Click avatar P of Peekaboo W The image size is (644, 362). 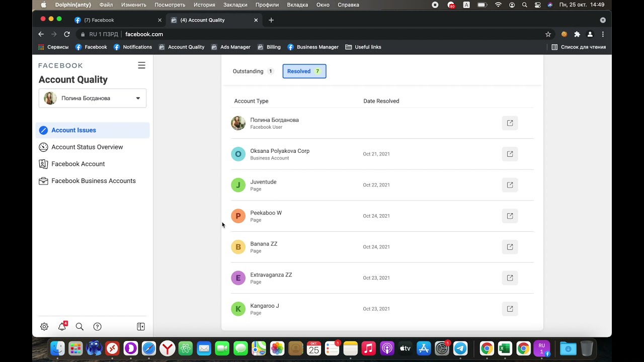coord(238,216)
